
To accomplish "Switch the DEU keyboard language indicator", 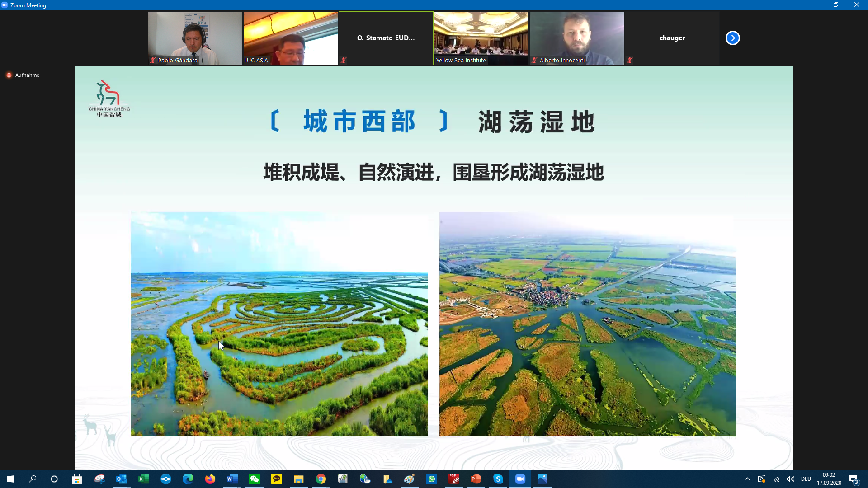I will click(806, 479).
